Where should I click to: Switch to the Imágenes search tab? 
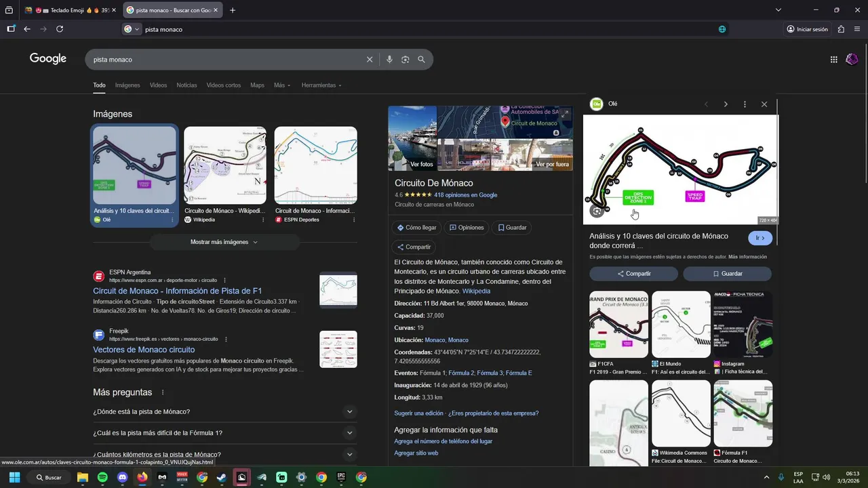tap(127, 85)
